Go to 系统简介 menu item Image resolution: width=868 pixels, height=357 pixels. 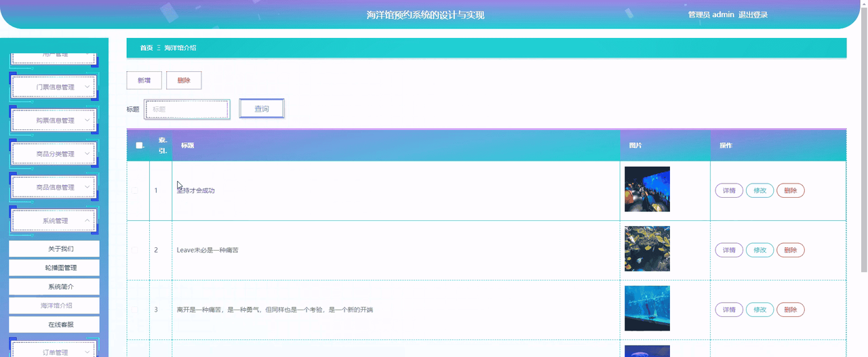[54, 287]
